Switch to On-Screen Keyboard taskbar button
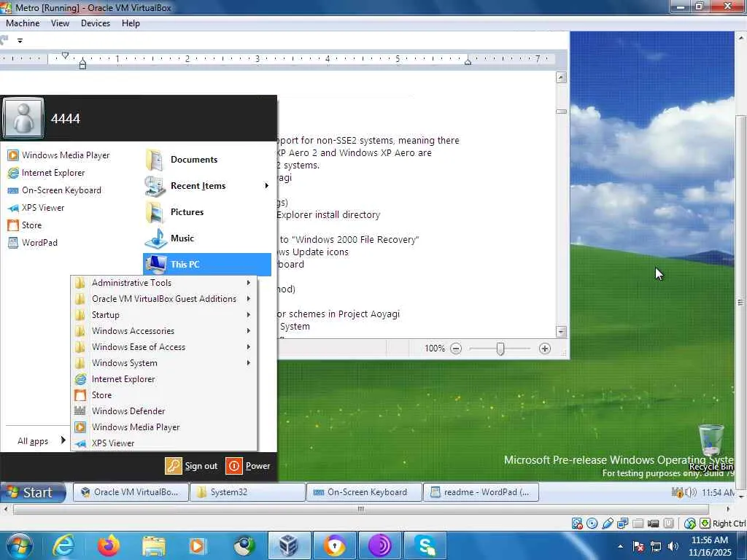 (364, 492)
